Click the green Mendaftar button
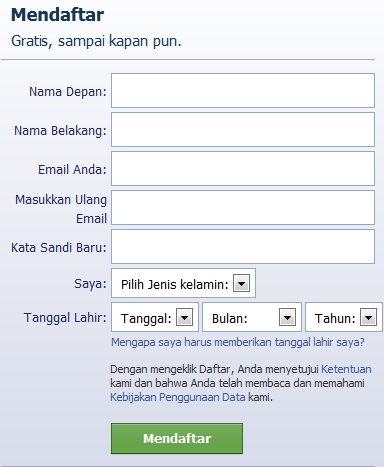This screenshot has height=467, width=384. click(x=177, y=439)
